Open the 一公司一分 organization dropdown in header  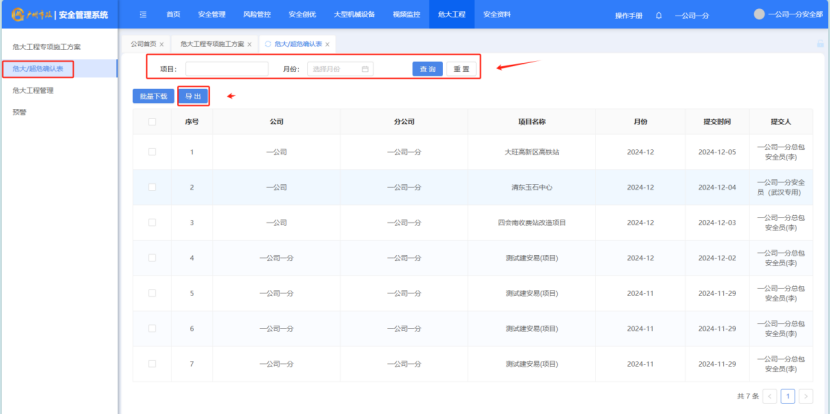(x=692, y=15)
